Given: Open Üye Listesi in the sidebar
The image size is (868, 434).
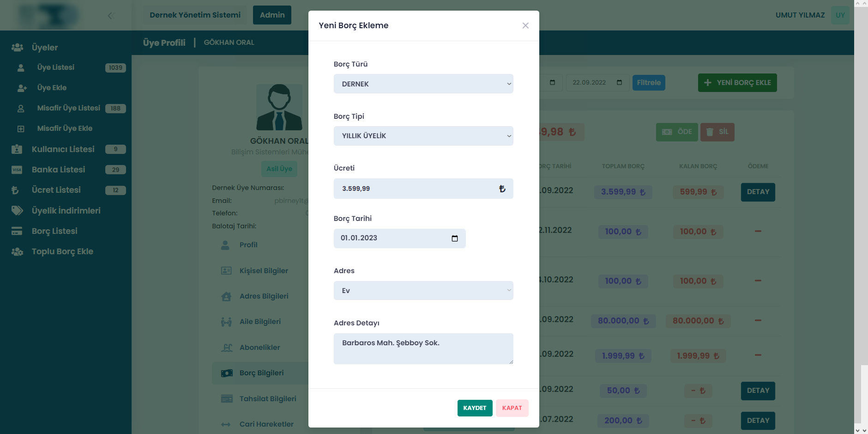Looking at the screenshot, I should (x=56, y=67).
